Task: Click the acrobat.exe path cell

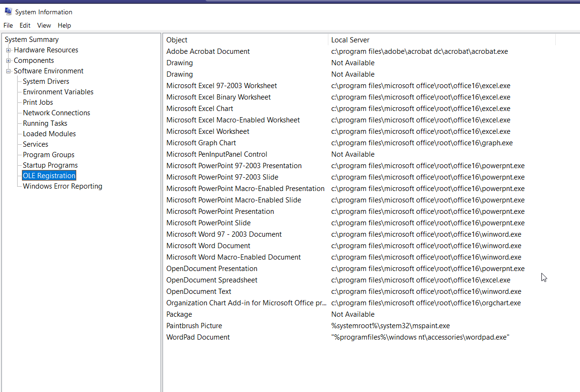Action: click(x=419, y=51)
